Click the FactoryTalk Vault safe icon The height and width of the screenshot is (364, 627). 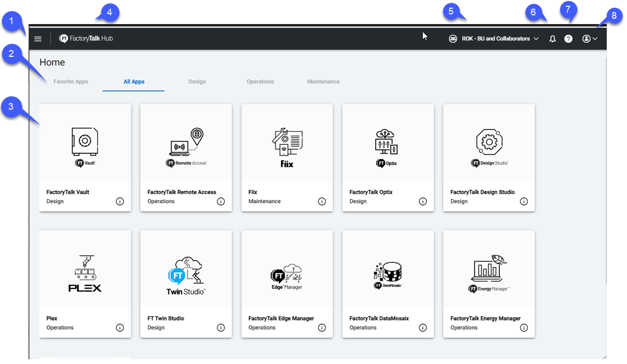click(85, 141)
